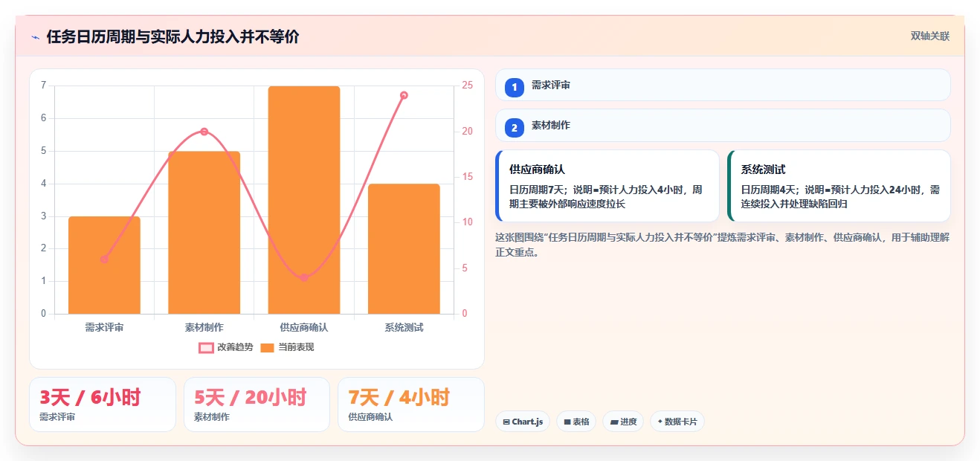Toggle the 当前表现 legend entry

287,347
